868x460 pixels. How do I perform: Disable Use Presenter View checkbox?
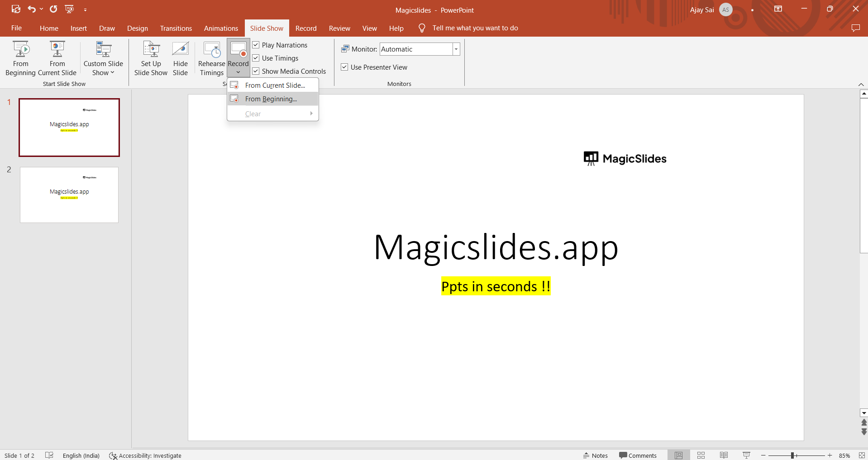345,67
